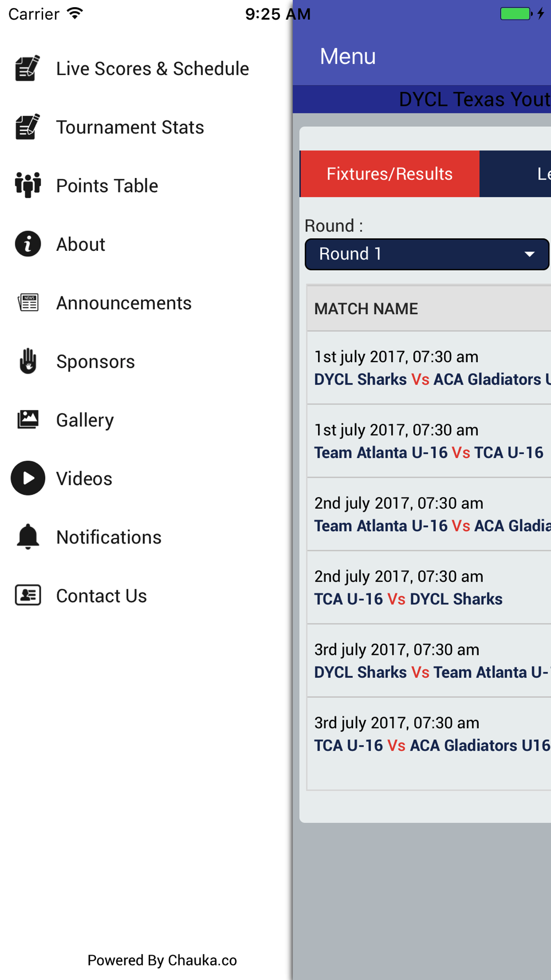Select the Points Table people icon
Image resolution: width=551 pixels, height=980 pixels.
coord(28,185)
